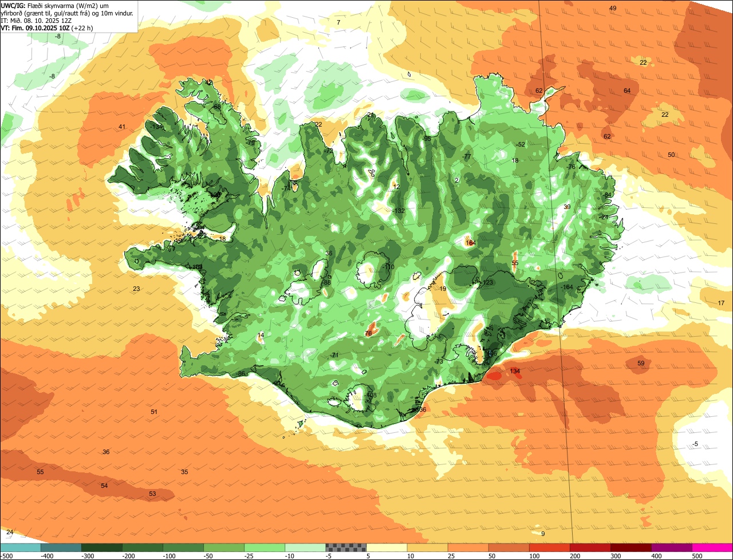
Task: Click the value '41' over the sea
Action: point(122,127)
